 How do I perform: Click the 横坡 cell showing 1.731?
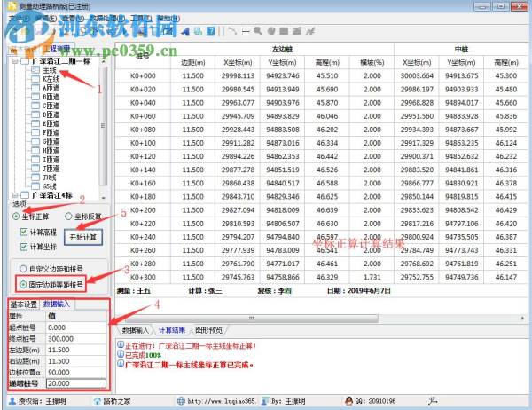coord(372,277)
